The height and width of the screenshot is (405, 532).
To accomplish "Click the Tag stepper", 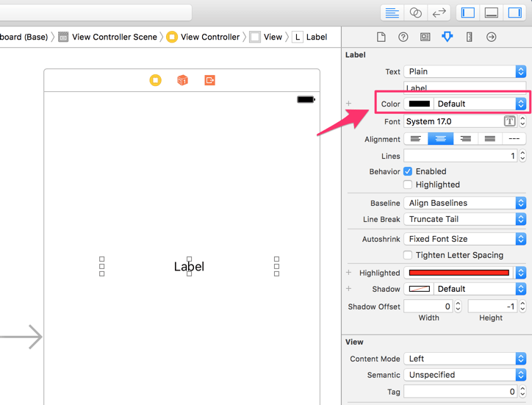I will 522,392.
